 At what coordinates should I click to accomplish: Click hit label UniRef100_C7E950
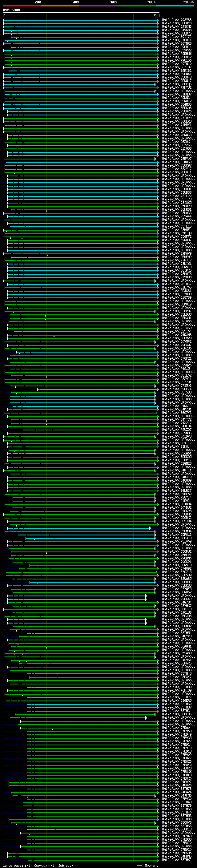coord(177,731)
